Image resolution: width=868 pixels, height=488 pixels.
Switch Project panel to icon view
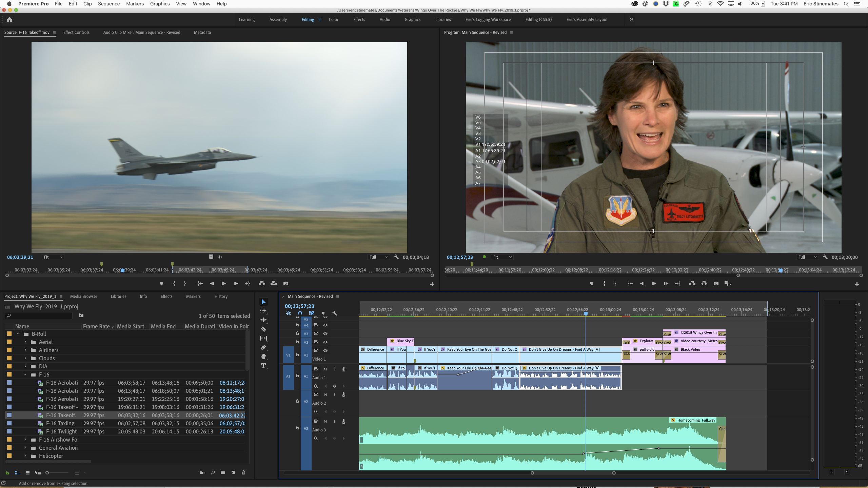28,473
